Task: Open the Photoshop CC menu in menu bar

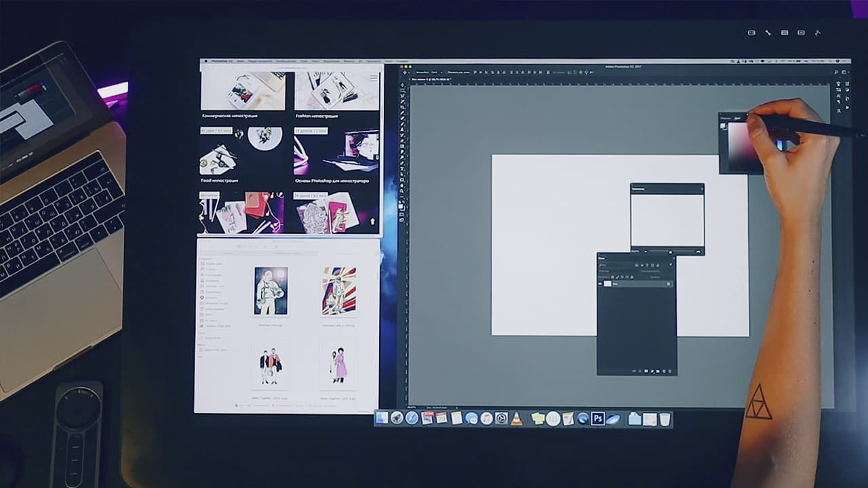Action: tap(222, 61)
